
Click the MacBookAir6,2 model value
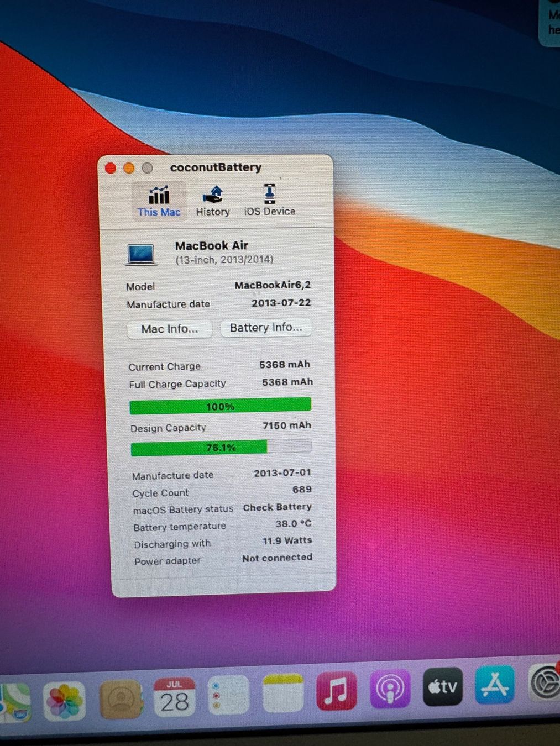pyautogui.click(x=273, y=285)
